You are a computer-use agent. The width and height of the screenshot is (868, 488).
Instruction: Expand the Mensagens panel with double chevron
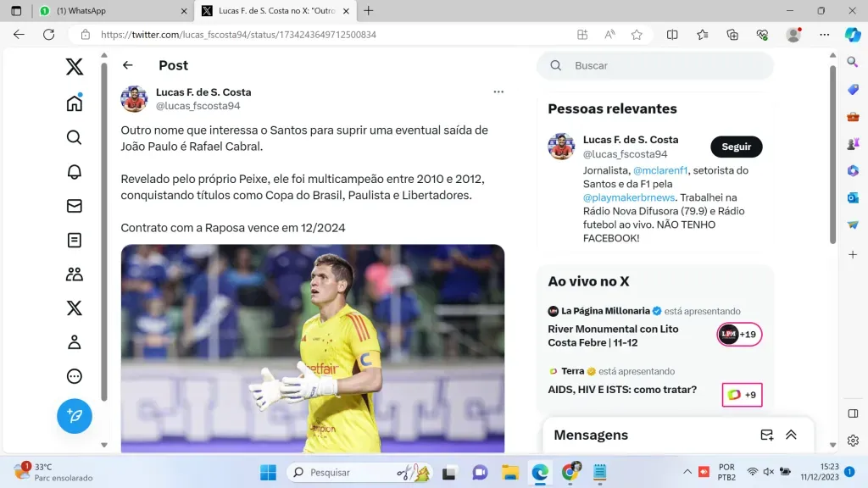click(x=791, y=435)
